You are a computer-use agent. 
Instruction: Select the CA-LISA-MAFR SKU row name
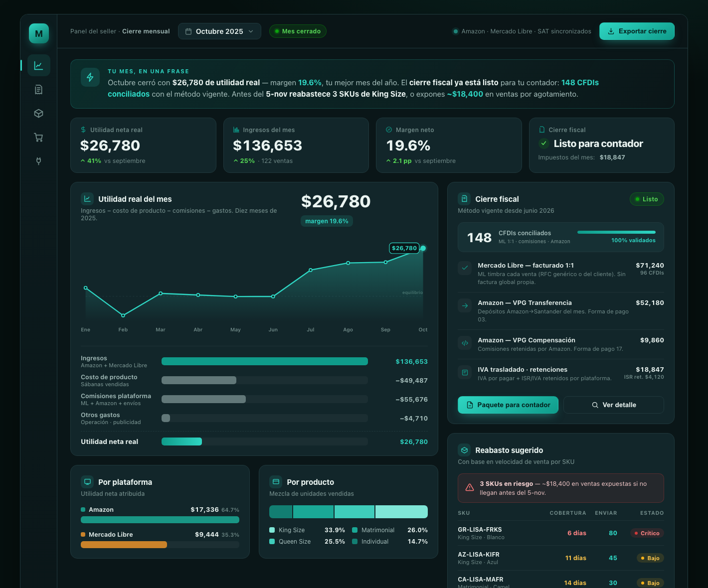coord(481,580)
